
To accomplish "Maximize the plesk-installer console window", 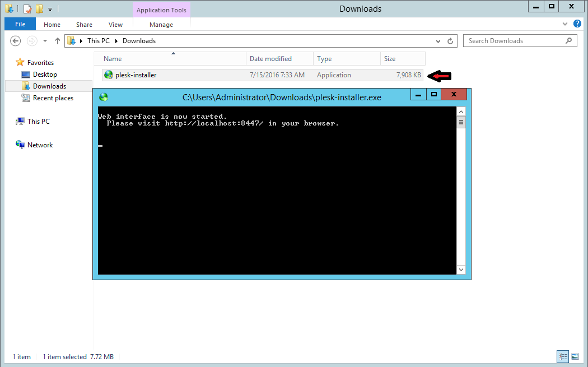I will pos(434,95).
